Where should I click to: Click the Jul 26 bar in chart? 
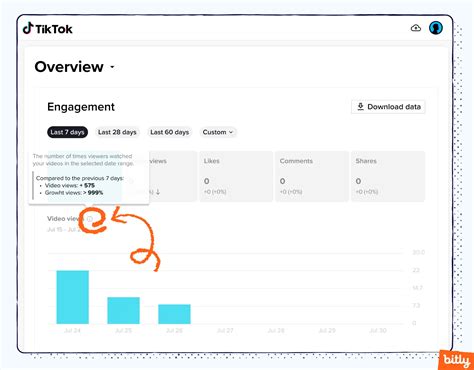coord(174,314)
